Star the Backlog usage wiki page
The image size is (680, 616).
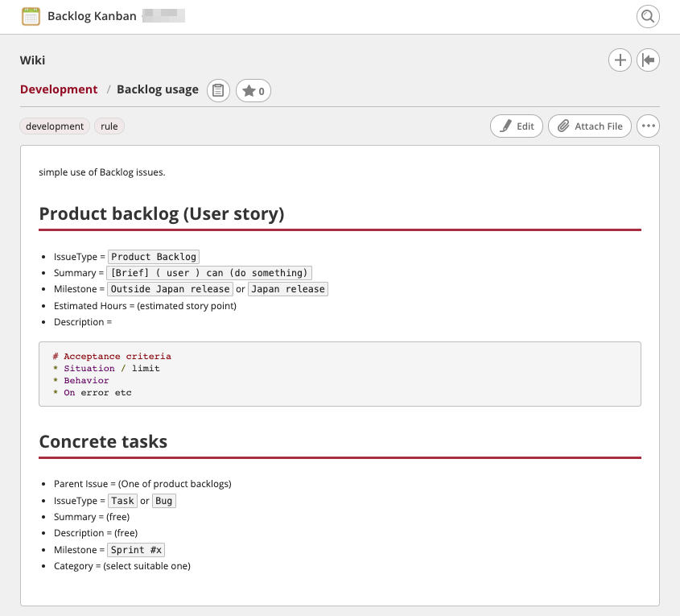[253, 91]
